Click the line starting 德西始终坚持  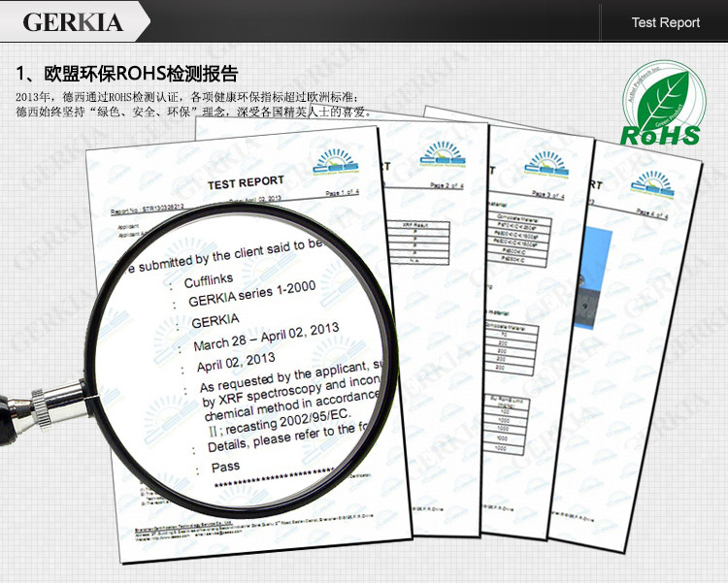click(193, 112)
